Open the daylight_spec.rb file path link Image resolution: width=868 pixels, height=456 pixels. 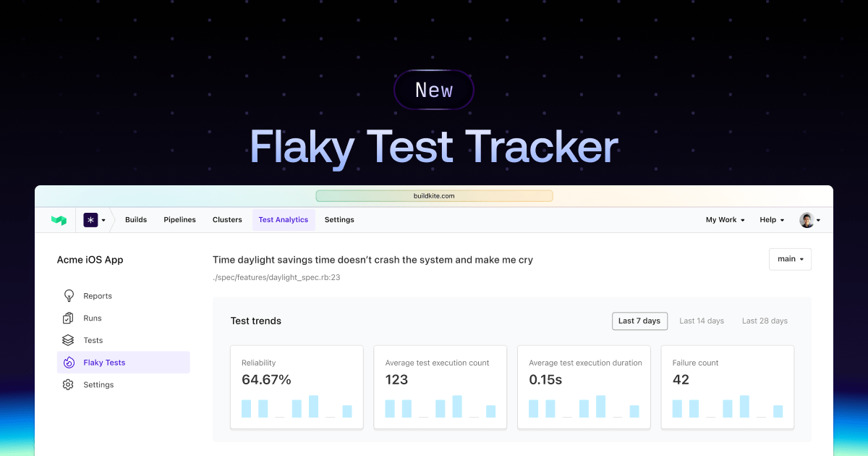(276, 276)
